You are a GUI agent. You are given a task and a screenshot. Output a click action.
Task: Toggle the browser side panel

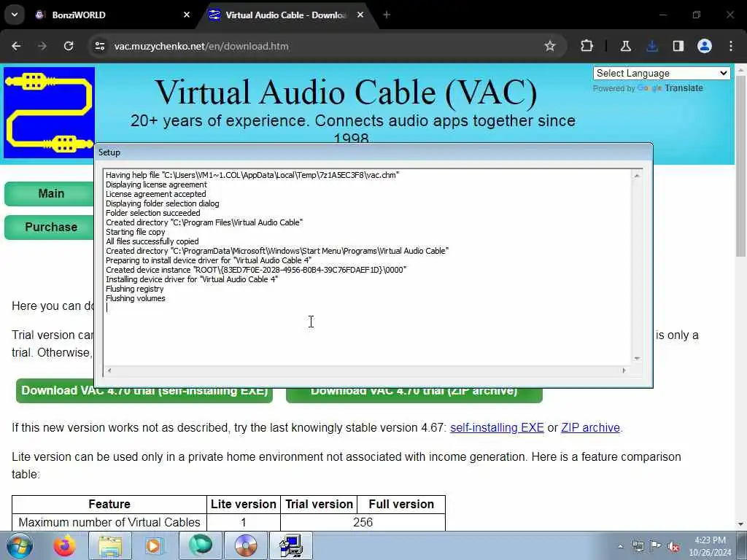[x=678, y=46]
